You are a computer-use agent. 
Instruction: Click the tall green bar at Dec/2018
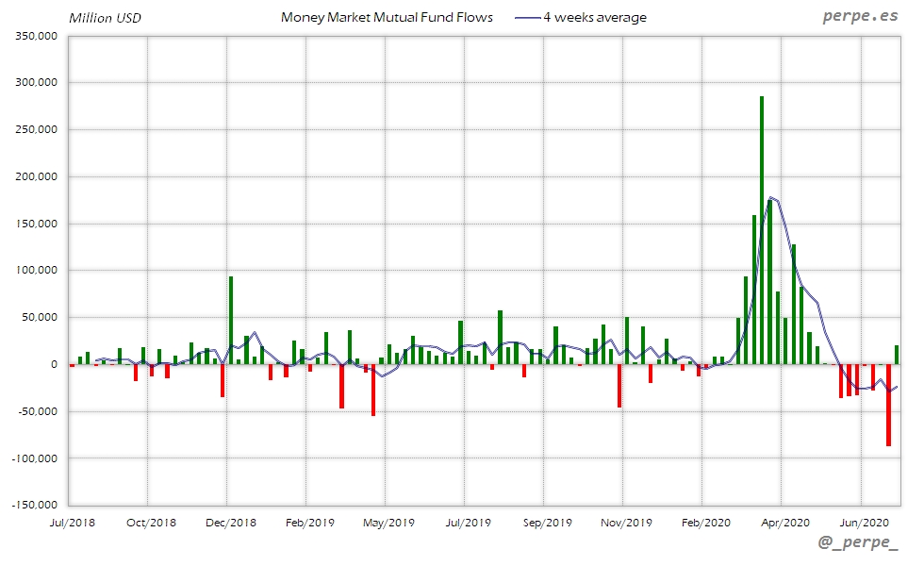tap(231, 321)
